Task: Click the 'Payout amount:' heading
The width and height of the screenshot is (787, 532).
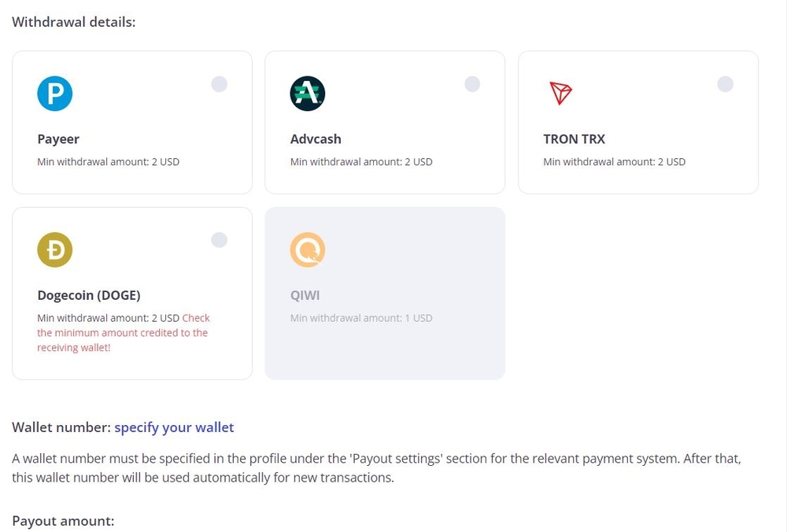Action: pyautogui.click(x=63, y=521)
